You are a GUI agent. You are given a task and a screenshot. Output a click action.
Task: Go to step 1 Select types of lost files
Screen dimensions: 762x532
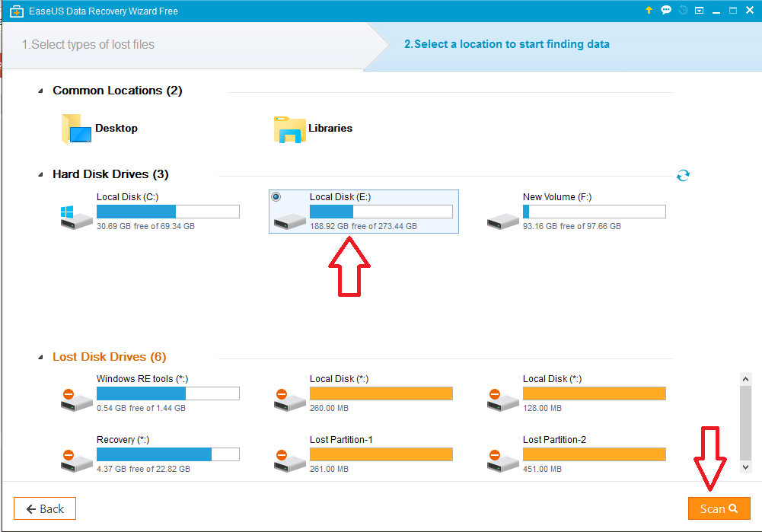point(88,45)
